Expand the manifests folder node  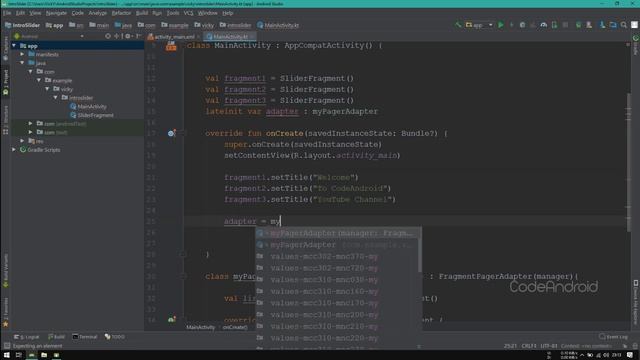pyautogui.click(x=22, y=54)
